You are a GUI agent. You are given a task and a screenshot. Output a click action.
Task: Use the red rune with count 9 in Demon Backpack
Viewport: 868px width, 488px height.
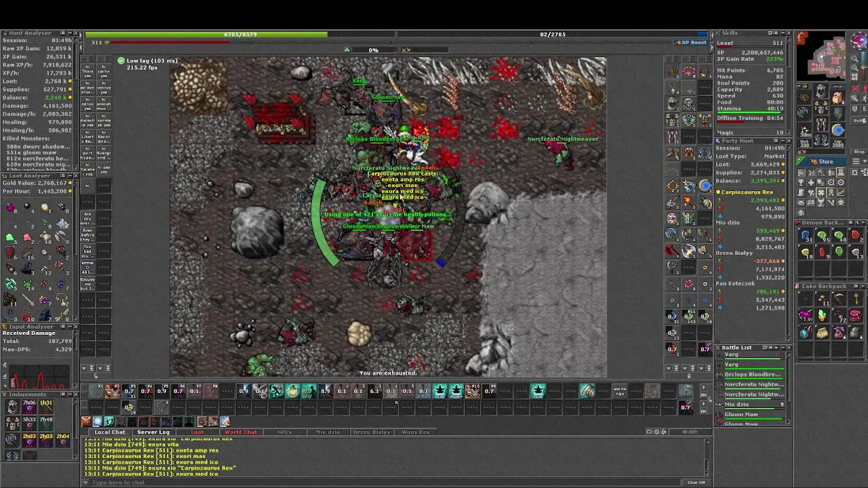tap(823, 252)
